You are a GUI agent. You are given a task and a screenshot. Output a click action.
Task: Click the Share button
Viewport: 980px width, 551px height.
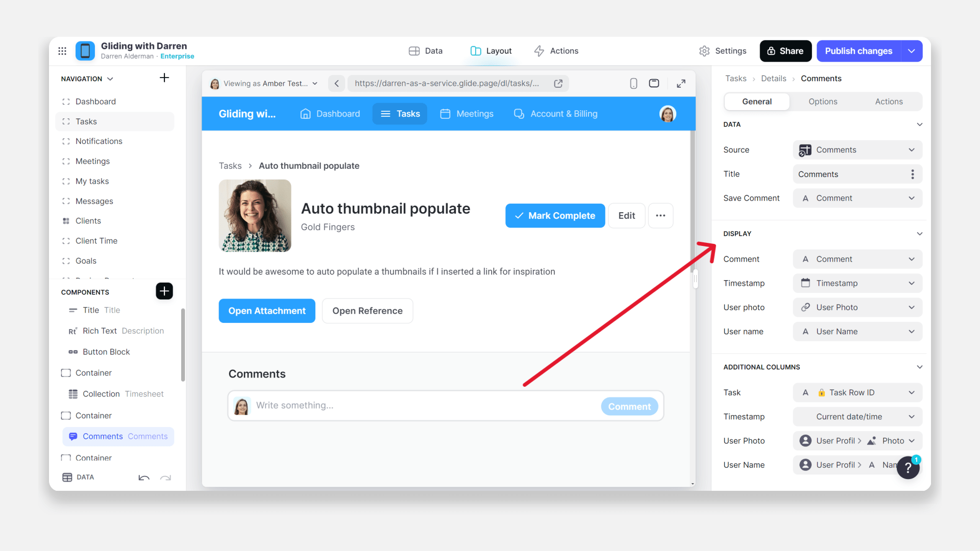pos(785,51)
